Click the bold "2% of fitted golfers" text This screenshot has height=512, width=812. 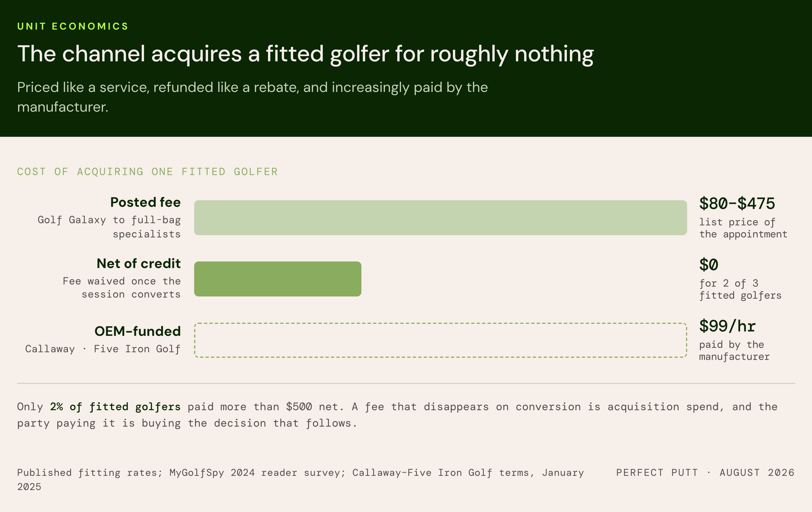click(x=115, y=406)
